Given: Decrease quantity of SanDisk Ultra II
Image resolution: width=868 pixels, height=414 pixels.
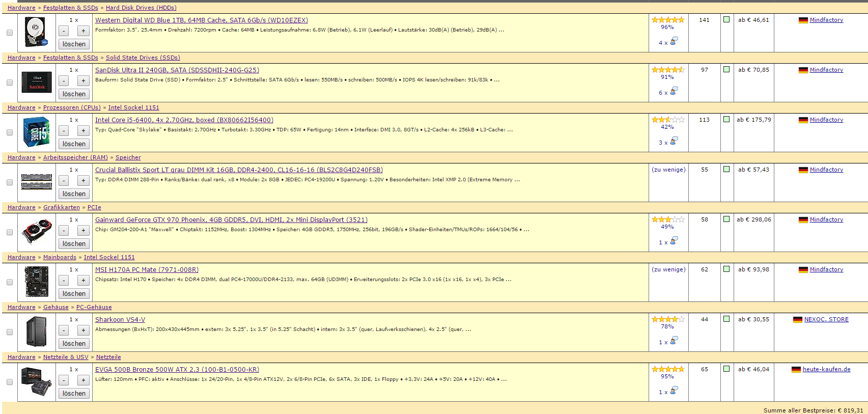Looking at the screenshot, I should pos(64,81).
